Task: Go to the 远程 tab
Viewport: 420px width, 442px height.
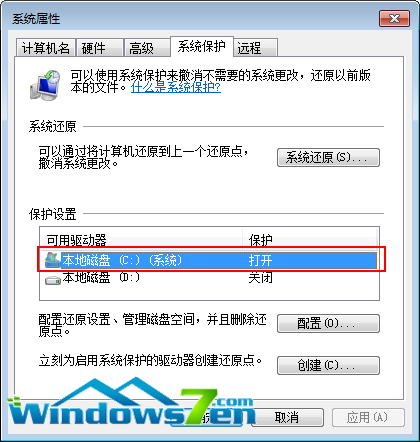Action: (255, 48)
